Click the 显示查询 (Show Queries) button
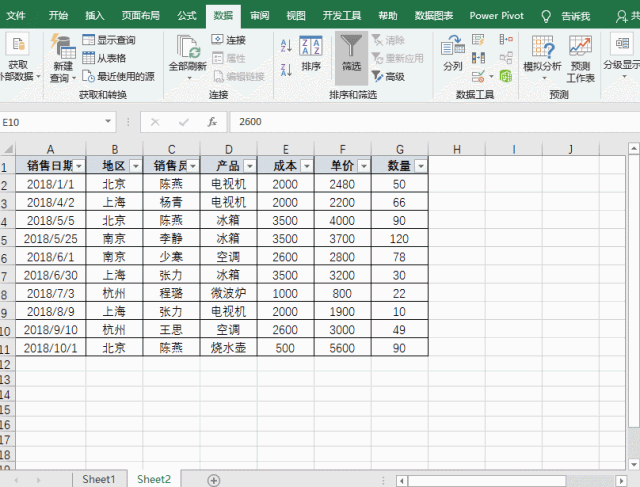Screen dimensions: 640x487 109,40
